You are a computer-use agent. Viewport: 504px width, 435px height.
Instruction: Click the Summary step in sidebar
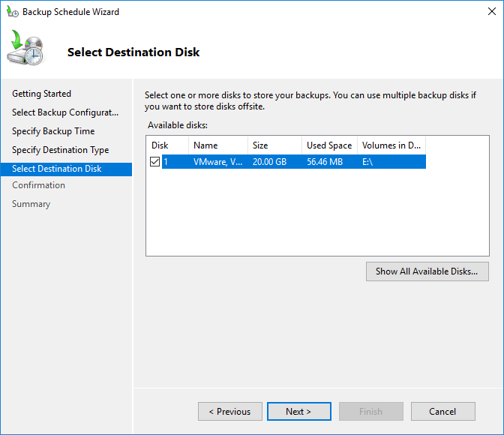point(31,204)
